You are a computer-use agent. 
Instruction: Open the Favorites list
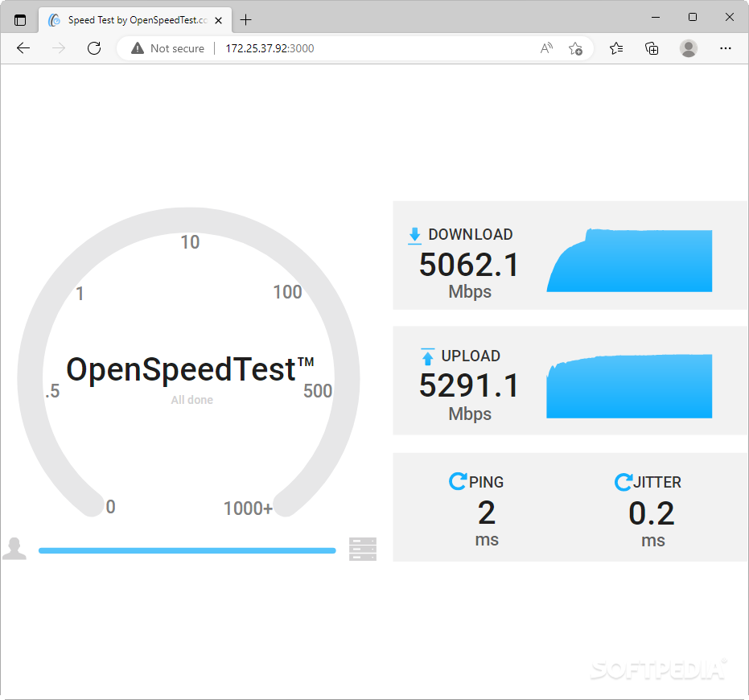tap(616, 48)
